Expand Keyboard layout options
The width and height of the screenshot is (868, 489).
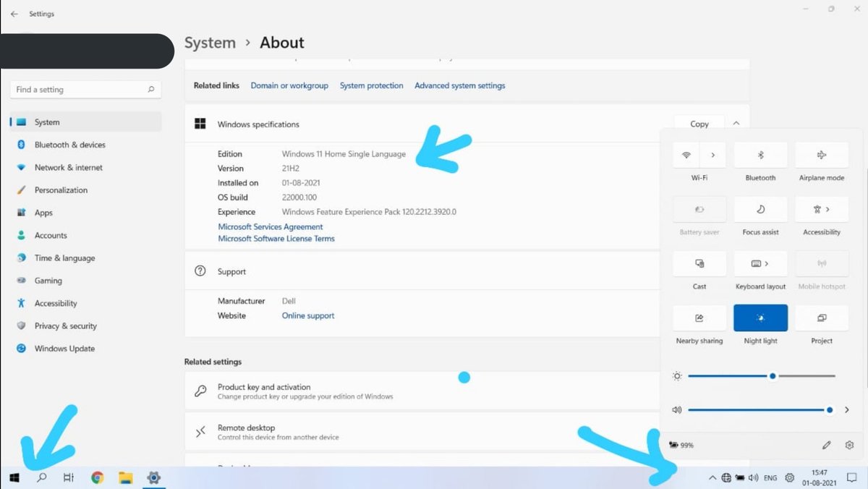pyautogui.click(x=767, y=263)
